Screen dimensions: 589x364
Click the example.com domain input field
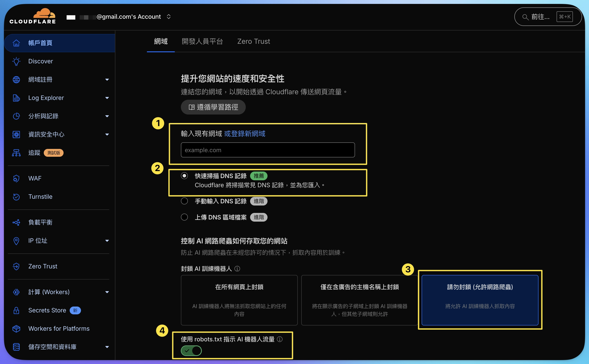(x=268, y=150)
